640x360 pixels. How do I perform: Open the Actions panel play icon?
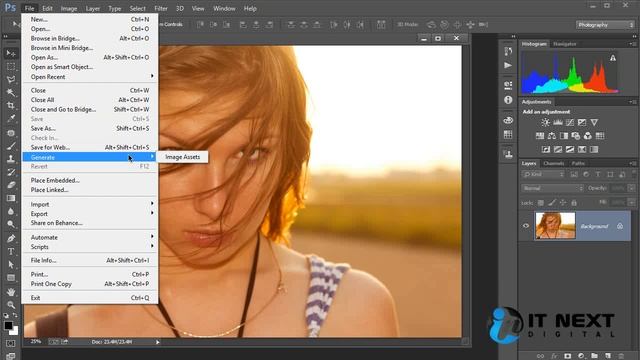pos(508,65)
